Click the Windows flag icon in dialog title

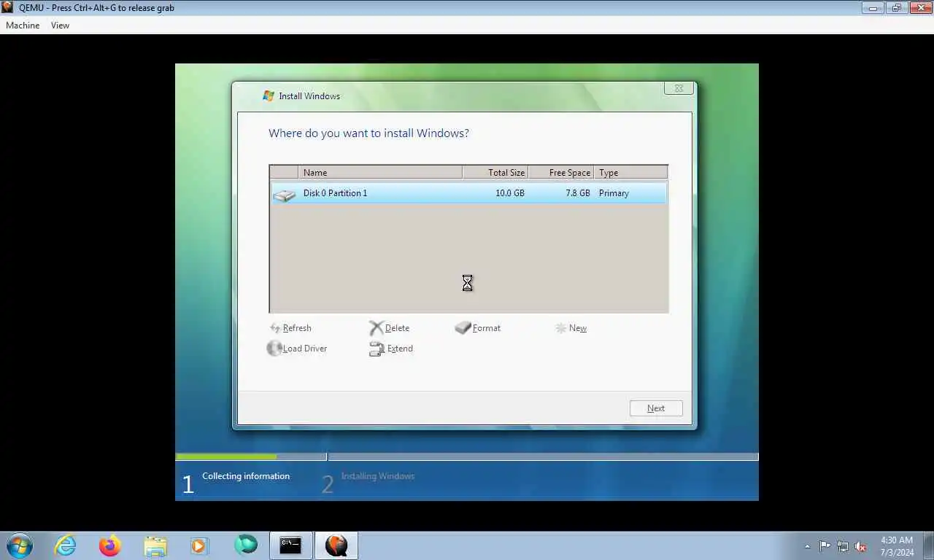click(x=269, y=96)
